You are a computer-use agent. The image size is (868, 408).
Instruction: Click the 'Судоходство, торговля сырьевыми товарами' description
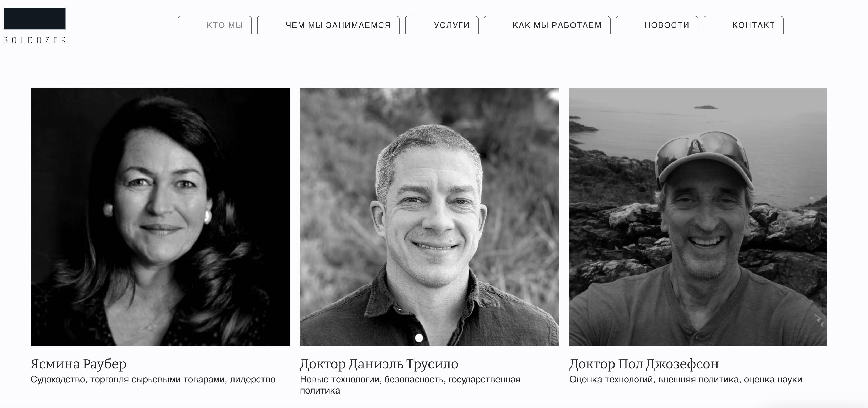click(x=153, y=380)
